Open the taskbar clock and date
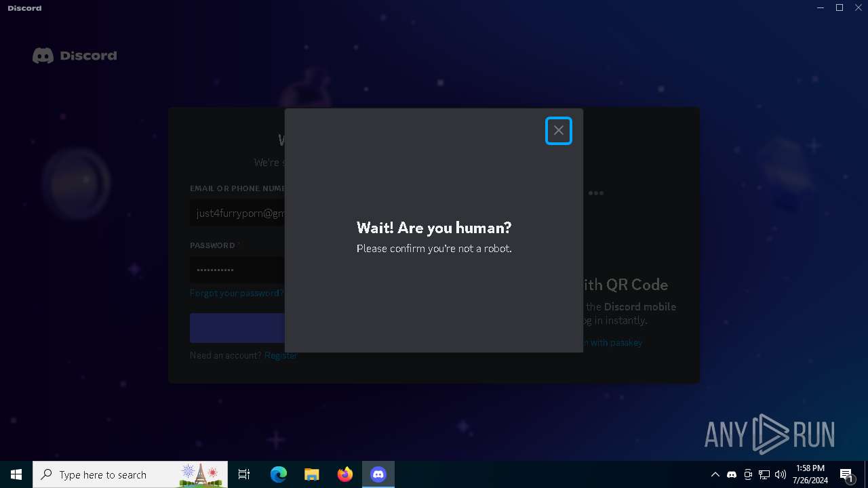 tap(810, 474)
